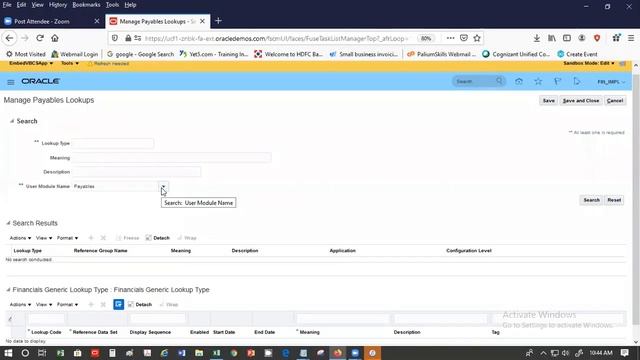The image size is (640, 360).
Task: Reload the page with browser refresh
Action: (x=40, y=38)
